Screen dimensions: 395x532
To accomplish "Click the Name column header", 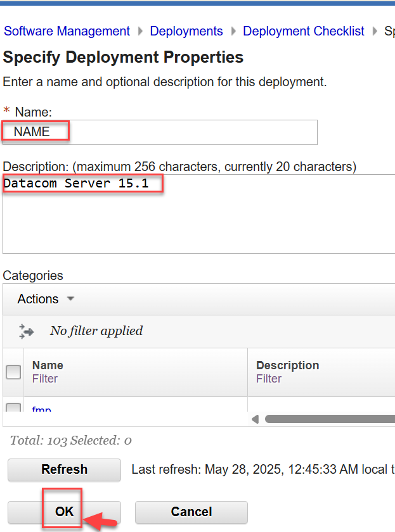I will tap(48, 365).
